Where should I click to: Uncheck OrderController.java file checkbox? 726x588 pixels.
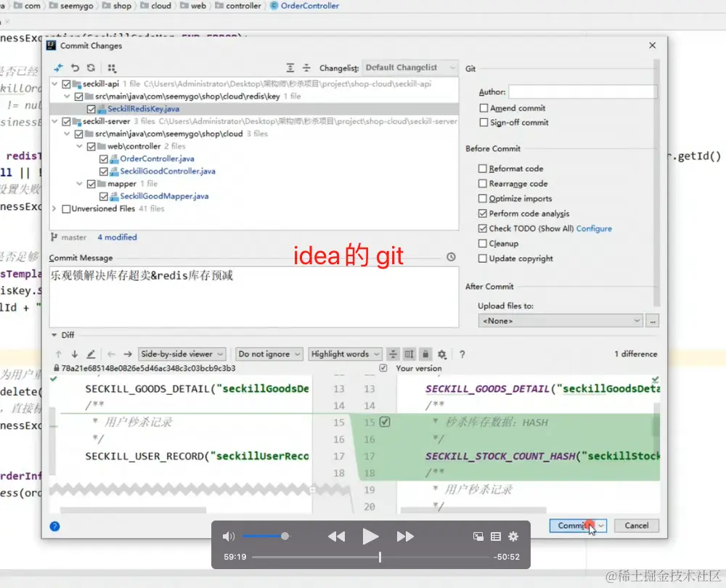(x=104, y=159)
